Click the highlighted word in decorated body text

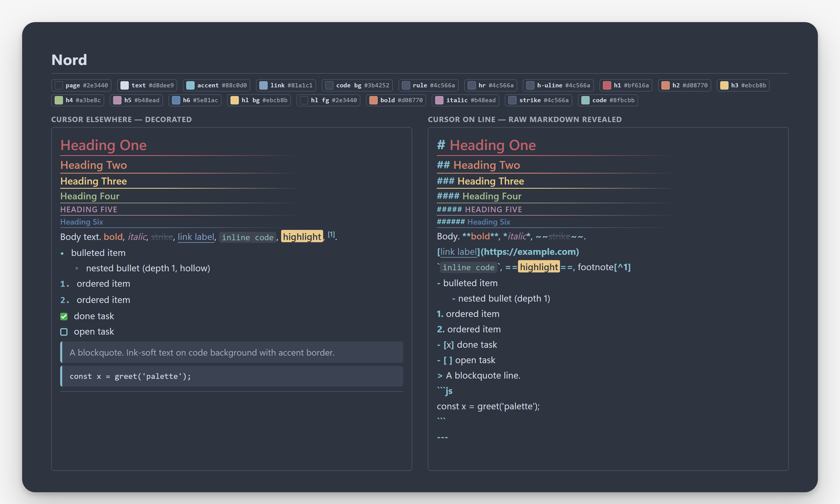(x=302, y=237)
